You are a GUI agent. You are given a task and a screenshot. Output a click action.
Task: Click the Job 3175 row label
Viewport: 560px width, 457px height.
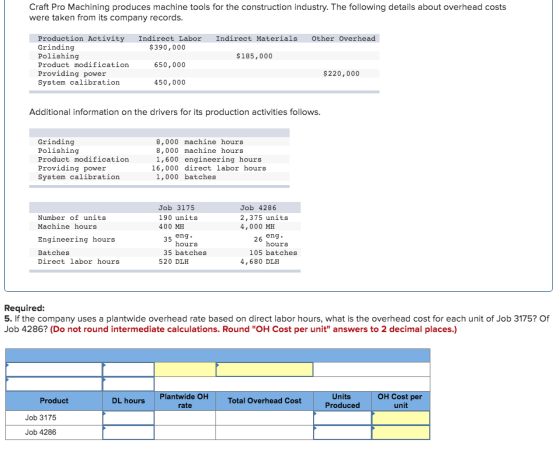(x=40, y=418)
